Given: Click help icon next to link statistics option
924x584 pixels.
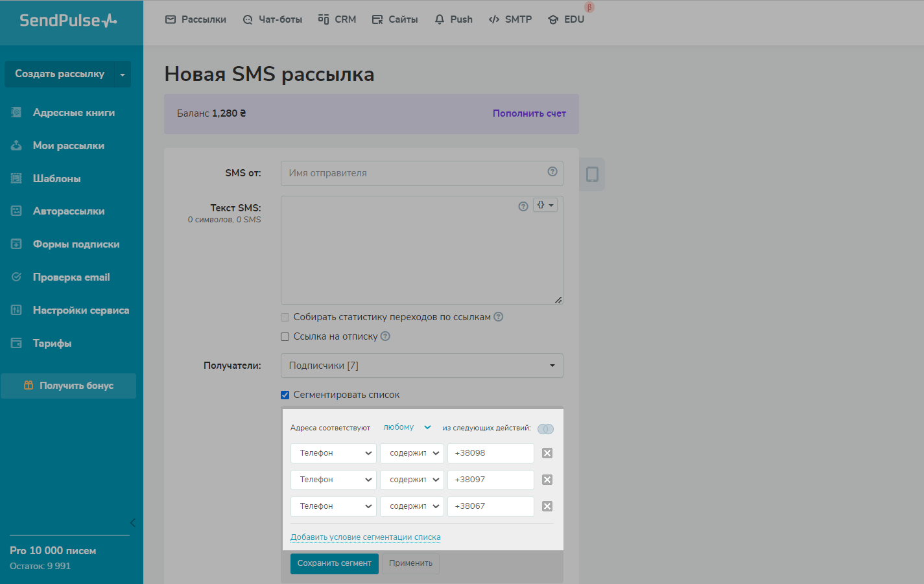Looking at the screenshot, I should point(498,317).
